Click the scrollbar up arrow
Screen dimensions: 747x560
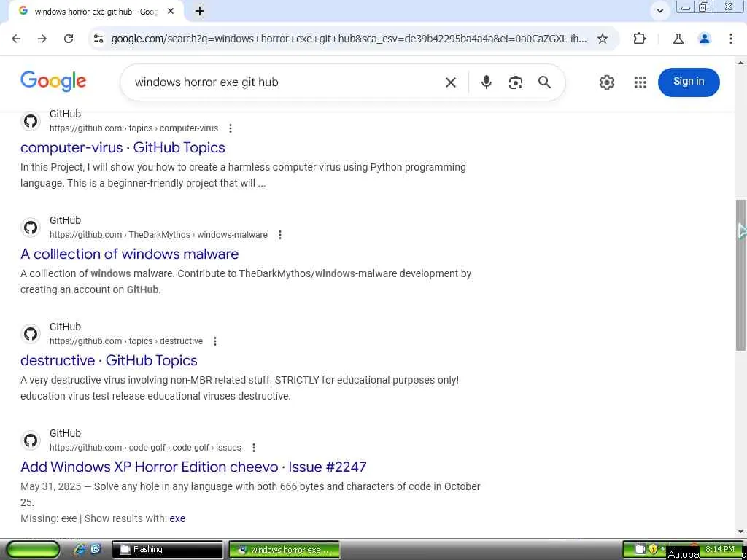[741, 63]
